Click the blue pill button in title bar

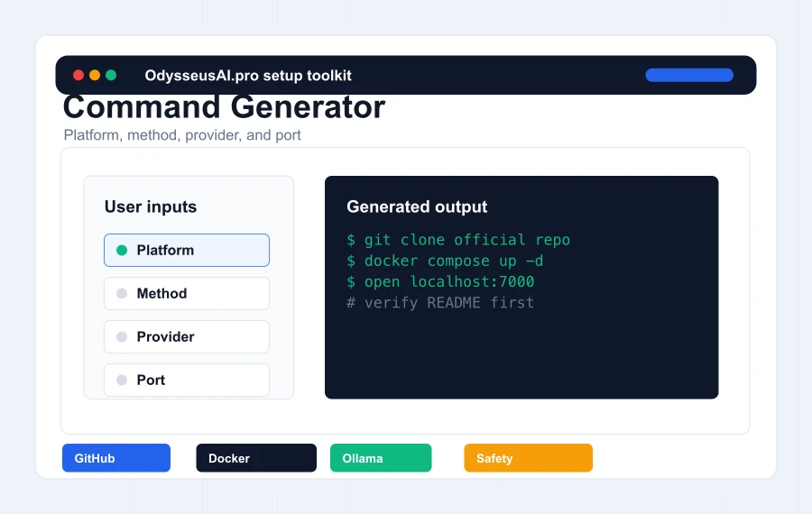point(689,75)
